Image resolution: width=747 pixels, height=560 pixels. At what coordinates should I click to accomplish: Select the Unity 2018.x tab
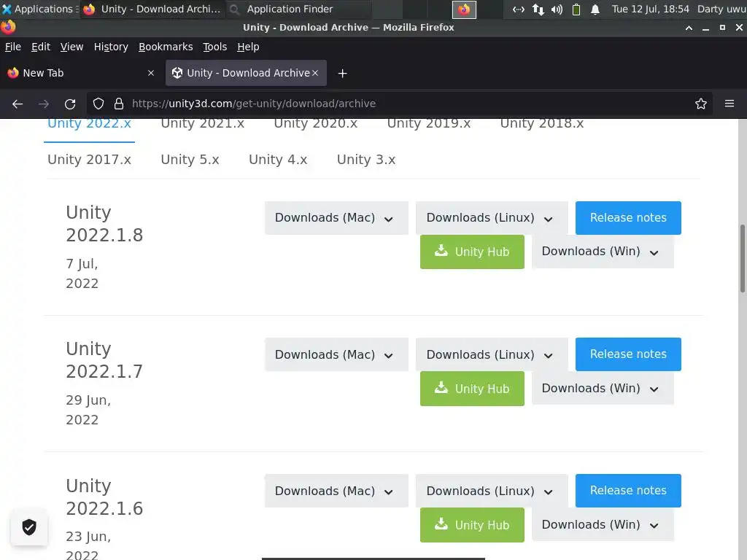click(542, 124)
